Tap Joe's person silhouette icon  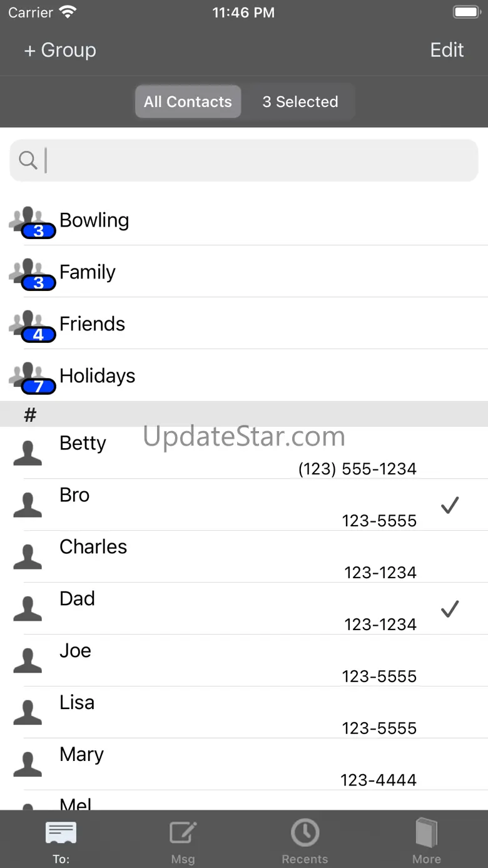28,661
